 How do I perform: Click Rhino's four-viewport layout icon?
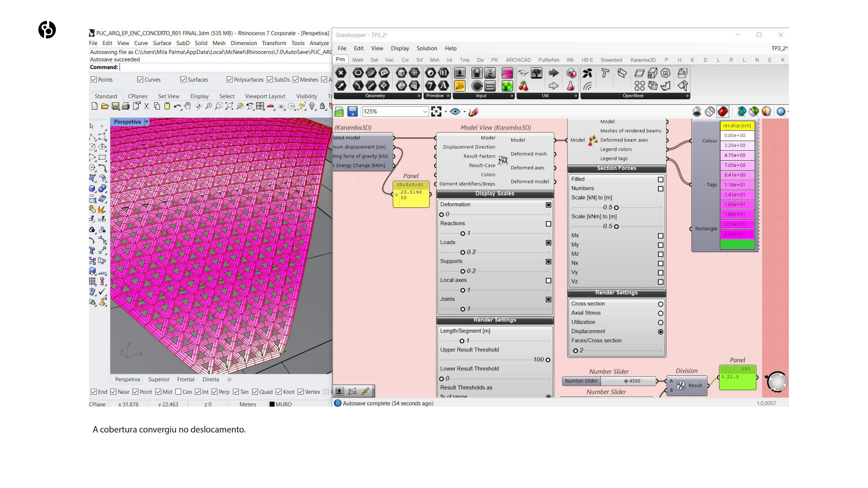[x=260, y=106]
